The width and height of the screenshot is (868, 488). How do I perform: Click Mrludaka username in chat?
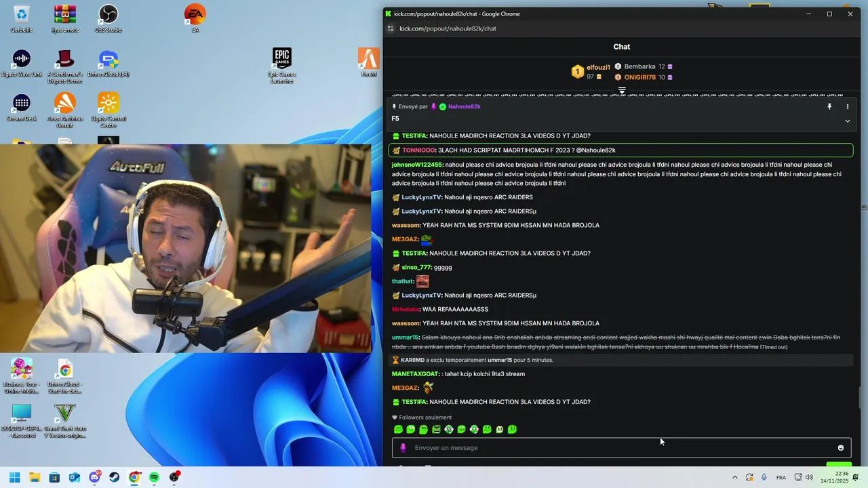coord(406,309)
